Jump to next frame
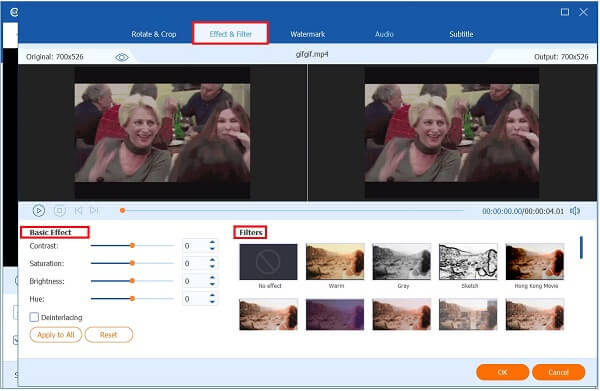The width and height of the screenshot is (600, 391). pos(94,210)
